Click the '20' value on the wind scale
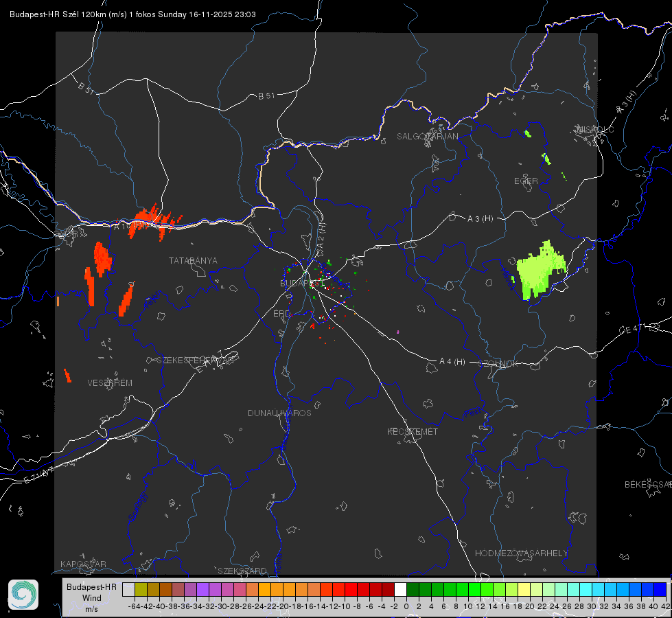672x618 pixels. point(530,606)
